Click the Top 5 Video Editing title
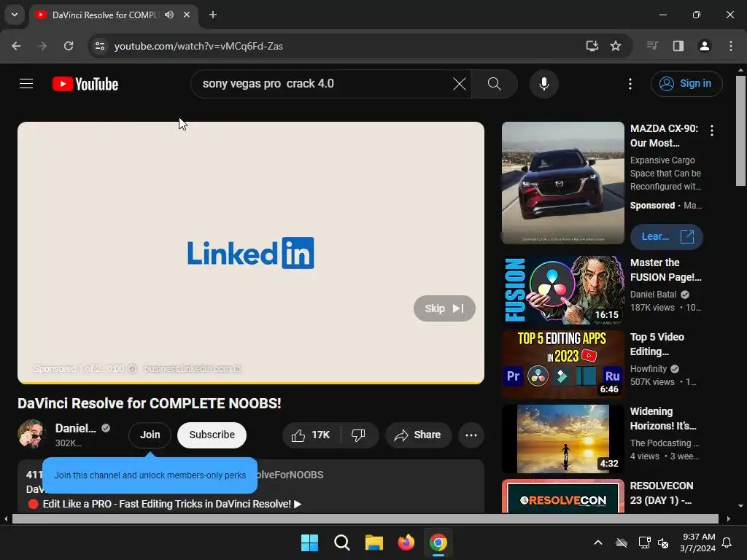This screenshot has height=560, width=747. tap(657, 344)
